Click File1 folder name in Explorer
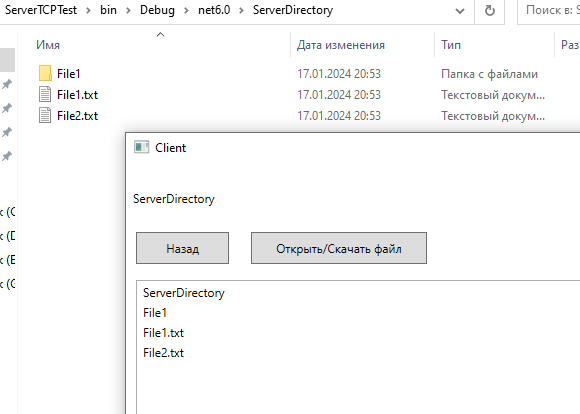The height and width of the screenshot is (414, 580). click(68, 74)
